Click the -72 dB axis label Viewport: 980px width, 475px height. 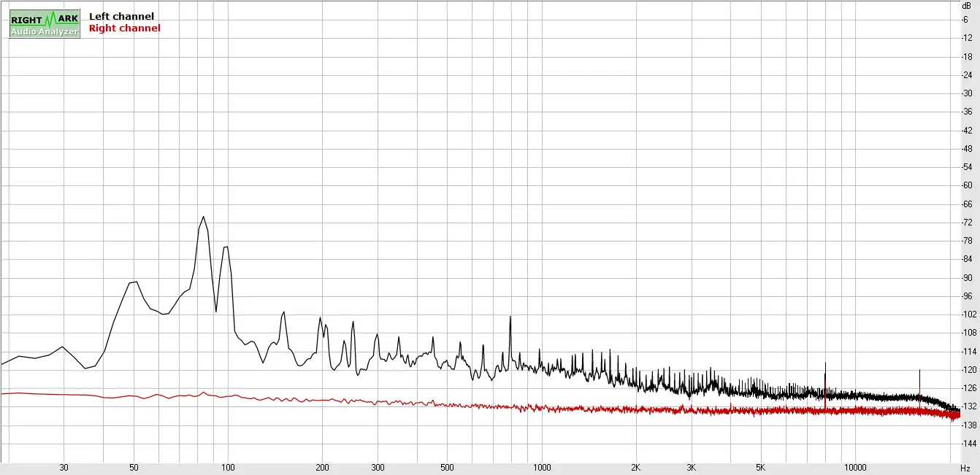[966, 222]
